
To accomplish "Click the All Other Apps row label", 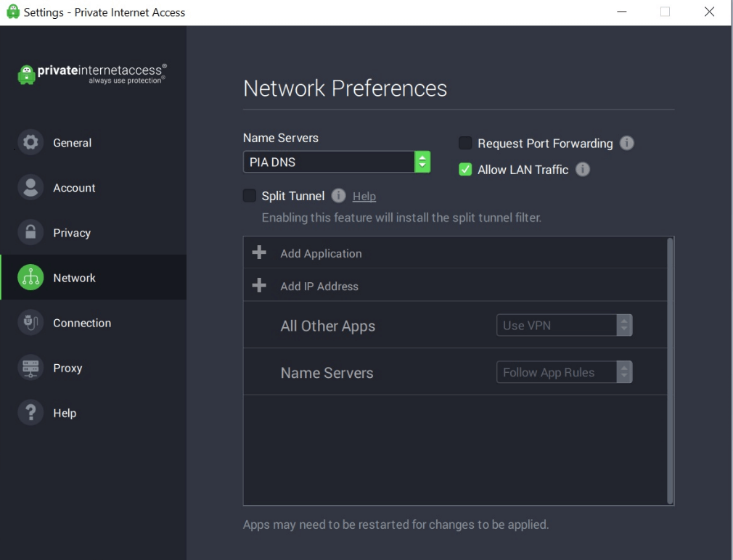I will point(328,326).
